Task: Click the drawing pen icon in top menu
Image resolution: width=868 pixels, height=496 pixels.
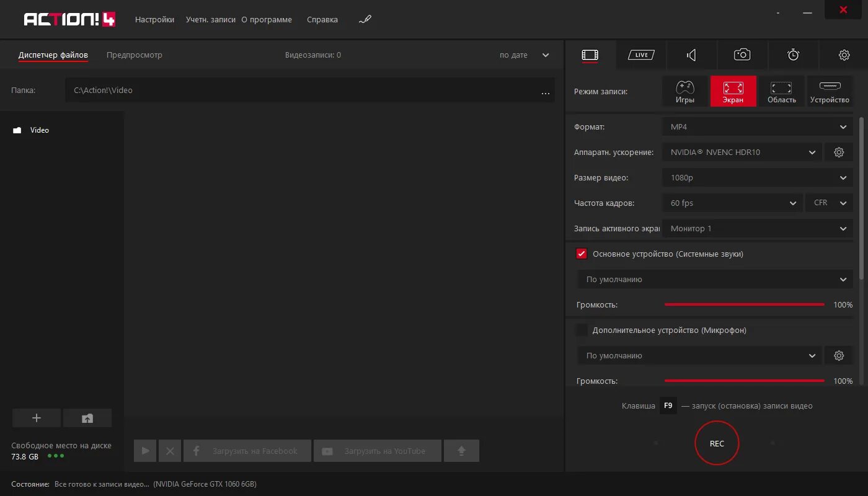Action: pyautogui.click(x=365, y=20)
